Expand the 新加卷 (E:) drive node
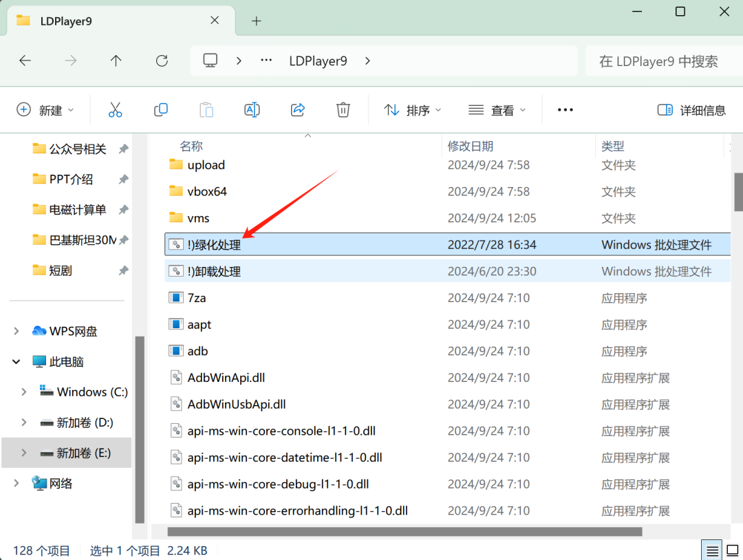The image size is (743, 560). tap(23, 453)
